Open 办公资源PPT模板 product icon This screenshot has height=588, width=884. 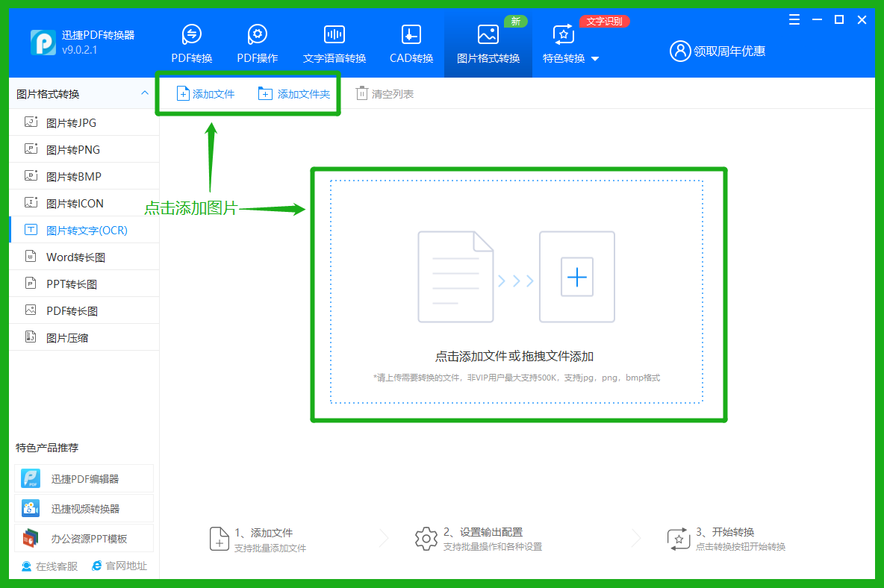[31, 539]
